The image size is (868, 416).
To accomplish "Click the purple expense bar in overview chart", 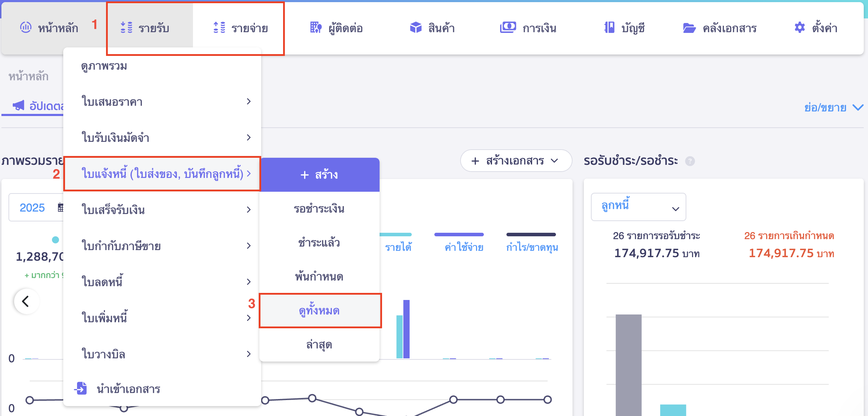I will [x=406, y=329].
